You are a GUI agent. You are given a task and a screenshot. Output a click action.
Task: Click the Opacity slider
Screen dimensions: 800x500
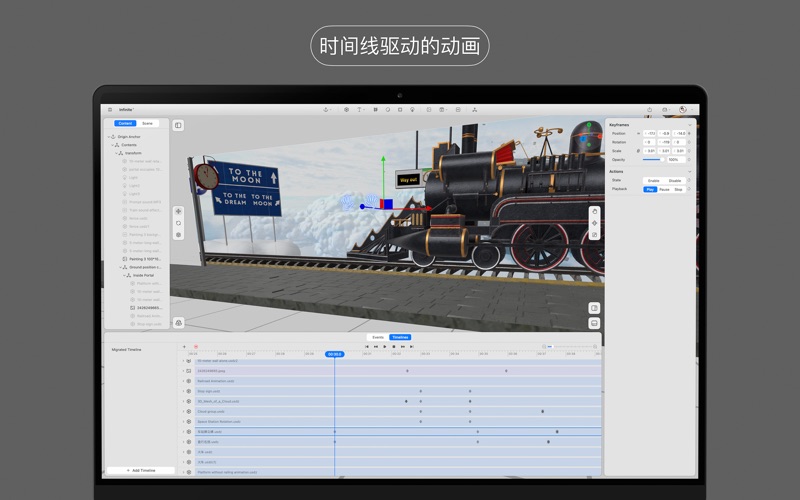[652, 159]
